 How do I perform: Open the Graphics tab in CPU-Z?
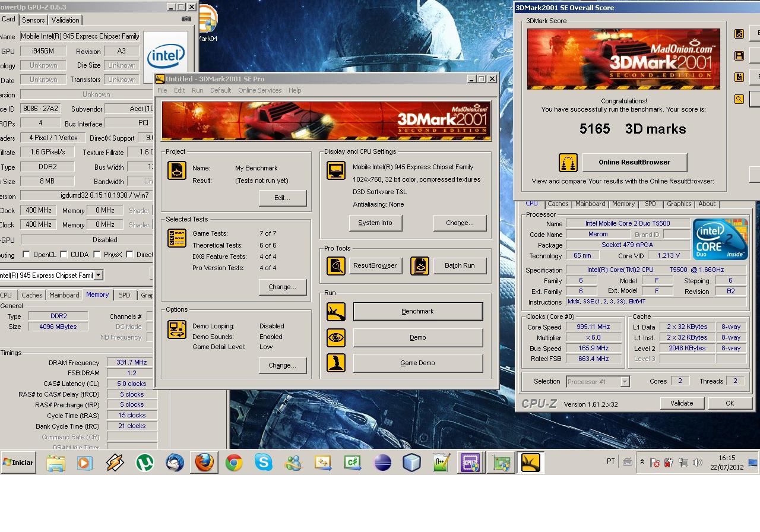click(679, 204)
